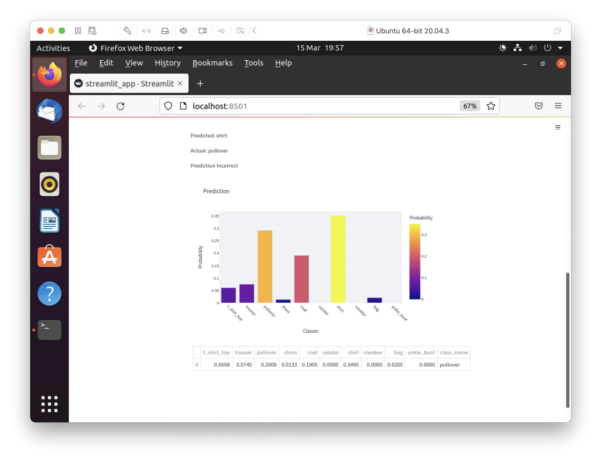Open Firefox application menu

click(x=558, y=105)
